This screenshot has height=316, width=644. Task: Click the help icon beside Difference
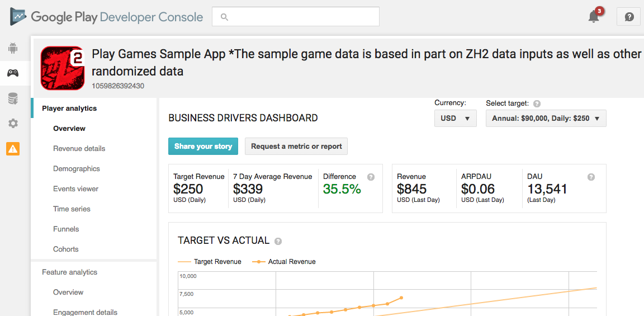(371, 177)
